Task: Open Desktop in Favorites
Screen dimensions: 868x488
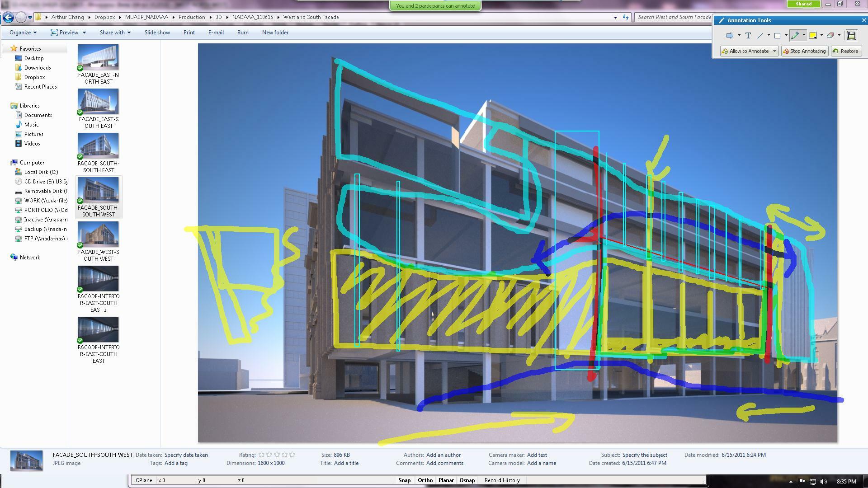Action: [34, 58]
